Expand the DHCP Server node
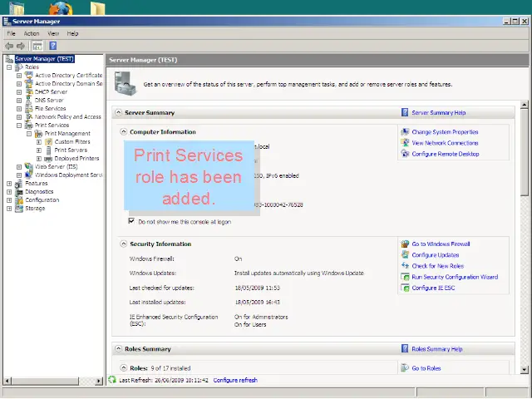 point(19,92)
